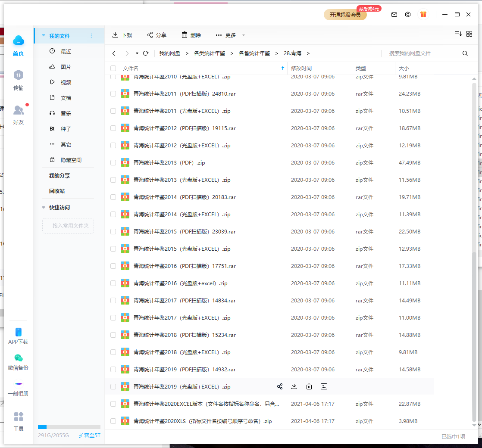This screenshot has height=448, width=482.
Task: Check 青海统计年鉴2016 (PDF扫描版) 17751.rar
Action: pyautogui.click(x=113, y=266)
